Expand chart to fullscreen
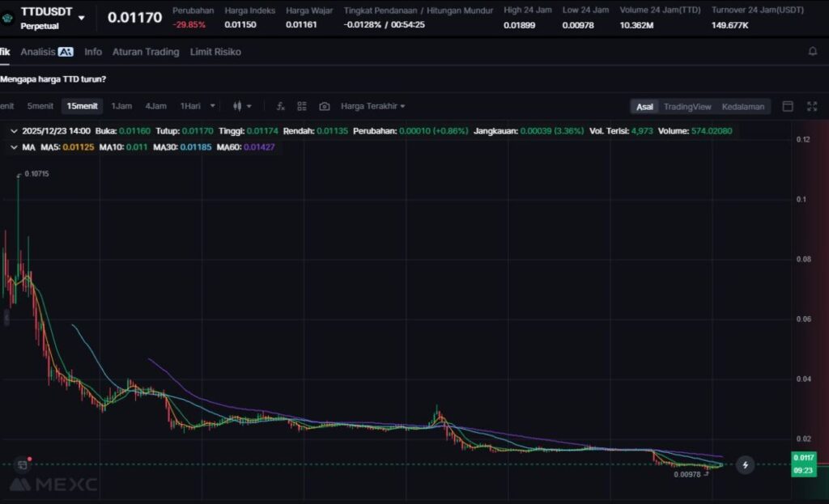The width and height of the screenshot is (829, 504). pos(812,106)
